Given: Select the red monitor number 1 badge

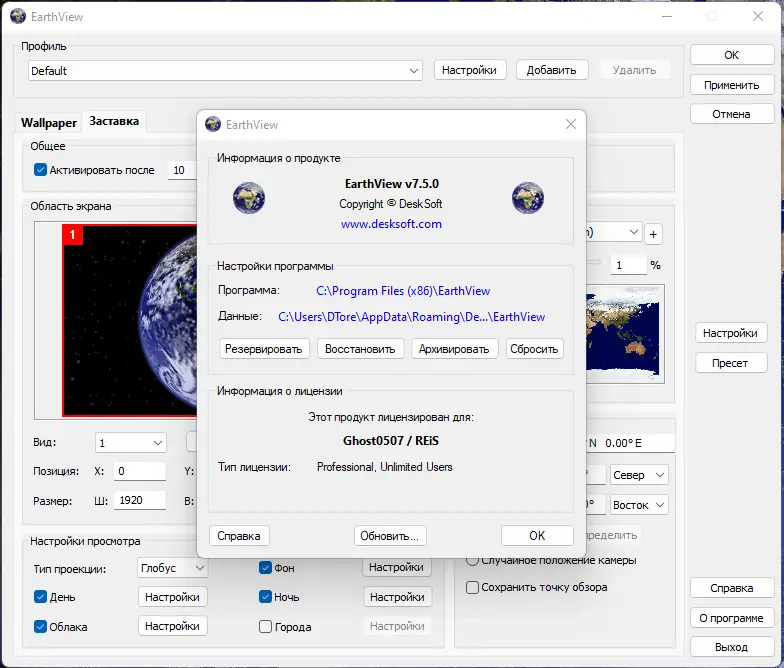Looking at the screenshot, I should click(73, 234).
